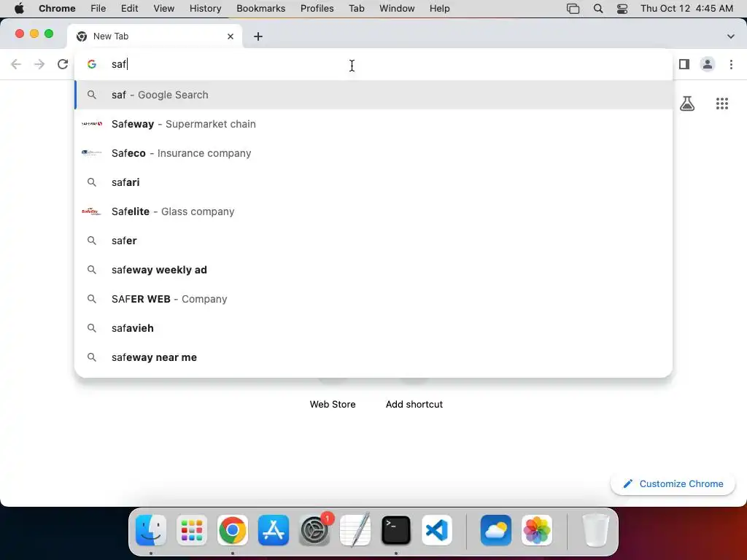Screen dimensions: 747x560
Task: Open Visual Studio Code from the dock
Action: (437, 530)
